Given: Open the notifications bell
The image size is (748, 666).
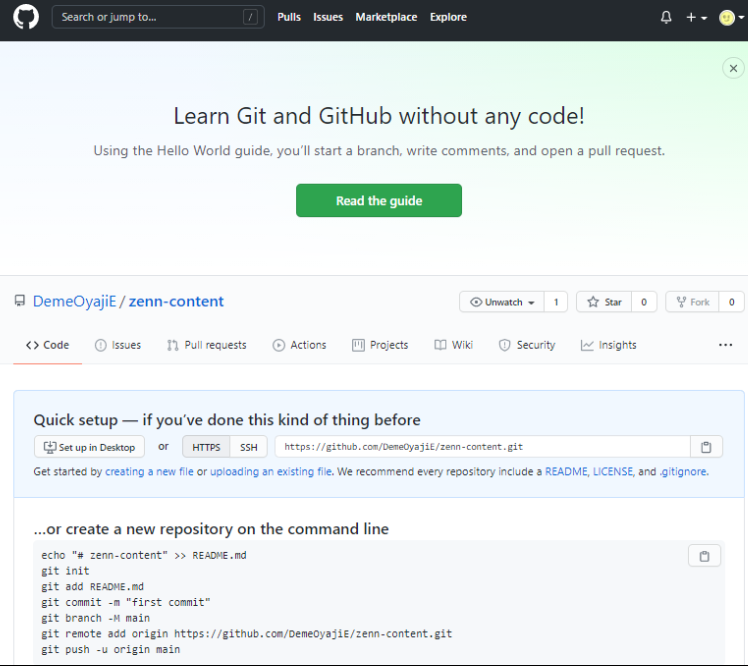Looking at the screenshot, I should [x=666, y=18].
